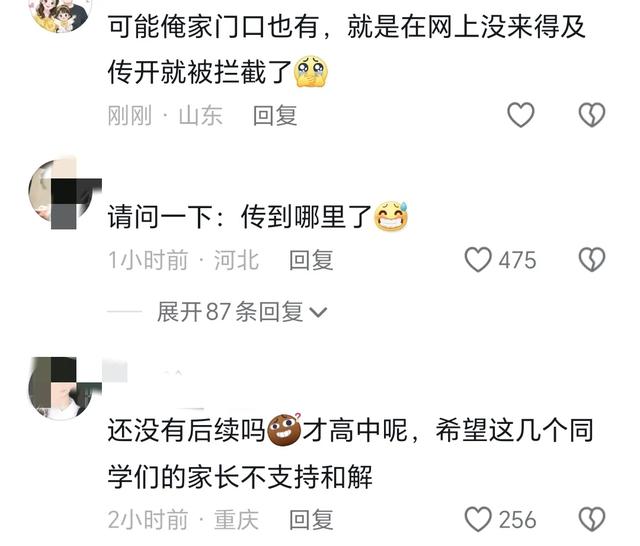
Task: Dislike the Hebei comment with broken heart
Action: (x=592, y=260)
